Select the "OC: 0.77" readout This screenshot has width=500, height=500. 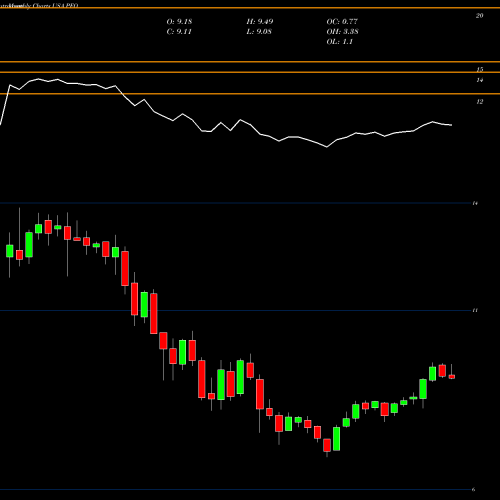[342, 22]
